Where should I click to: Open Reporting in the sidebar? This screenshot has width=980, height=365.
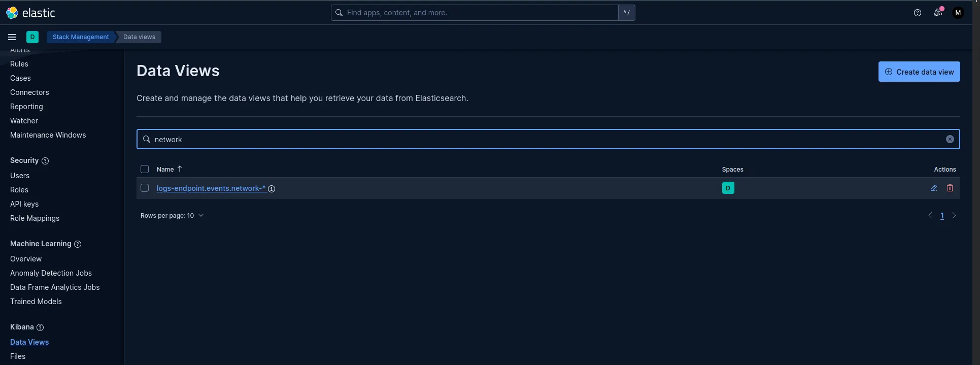26,107
